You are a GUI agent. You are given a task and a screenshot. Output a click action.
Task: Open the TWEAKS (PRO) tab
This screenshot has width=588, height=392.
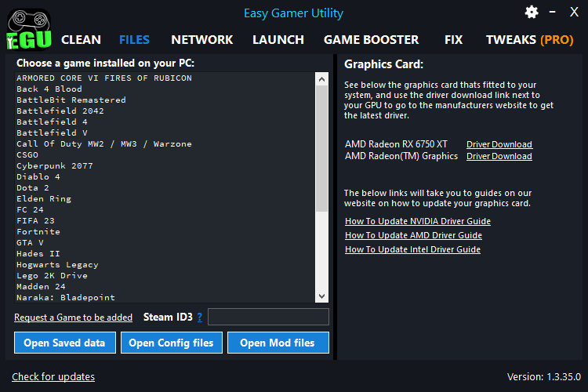click(530, 40)
